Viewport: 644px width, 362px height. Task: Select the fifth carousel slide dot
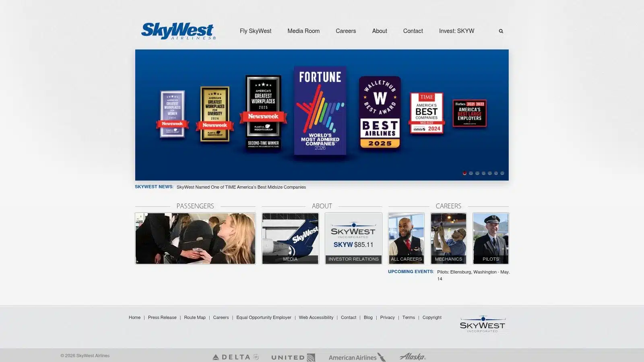pyautogui.click(x=490, y=173)
